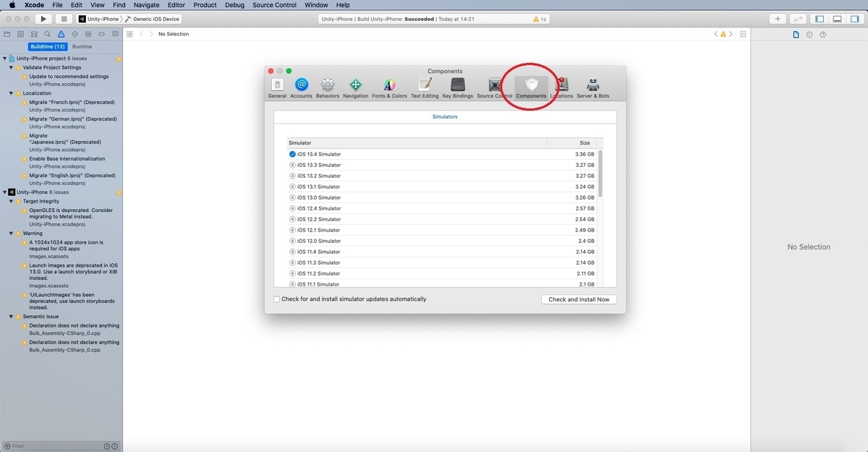Open the Debug menu
The height and width of the screenshot is (452, 868).
(234, 5)
